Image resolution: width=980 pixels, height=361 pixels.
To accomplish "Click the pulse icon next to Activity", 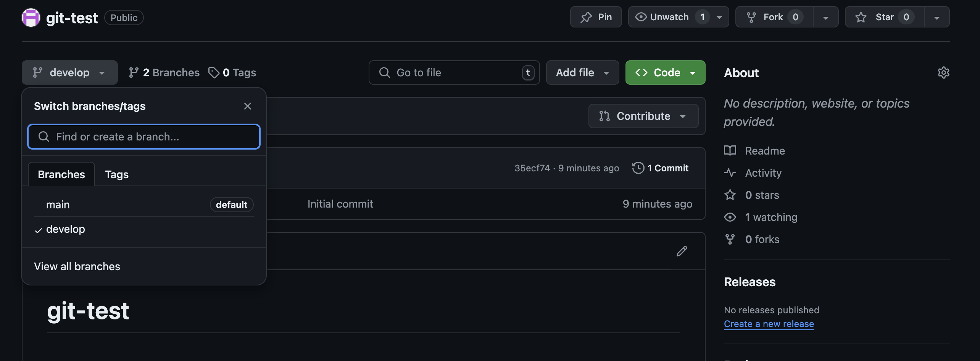I will click(x=730, y=173).
